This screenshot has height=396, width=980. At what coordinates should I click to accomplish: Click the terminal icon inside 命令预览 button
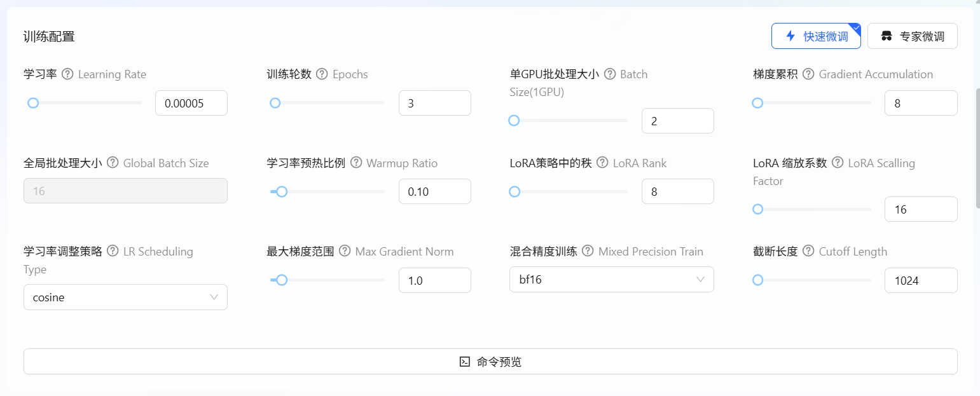click(x=464, y=361)
